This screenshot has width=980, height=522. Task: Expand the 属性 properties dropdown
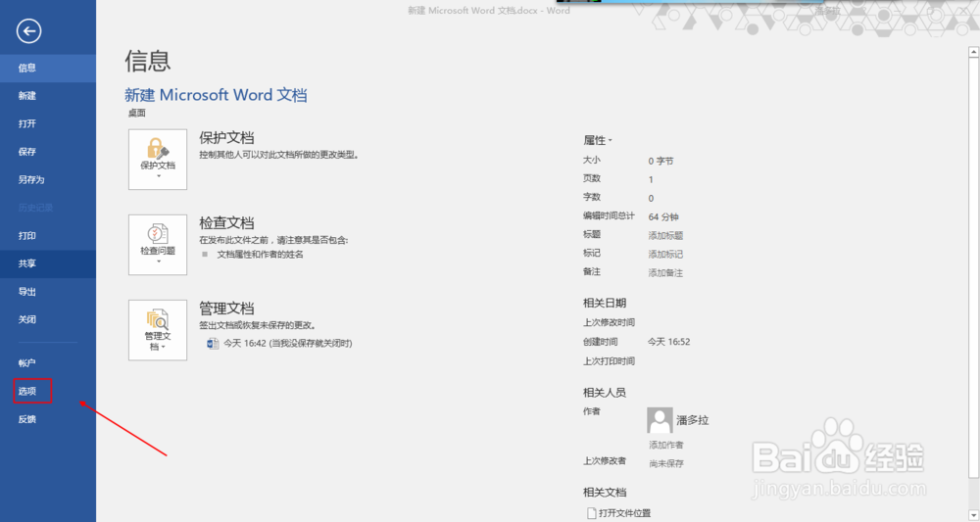coord(598,140)
